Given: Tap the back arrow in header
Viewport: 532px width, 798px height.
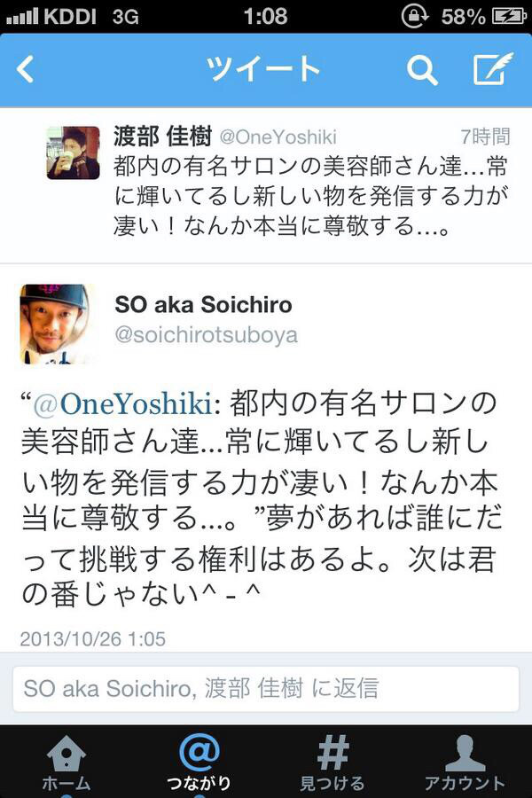Looking at the screenshot, I should (25, 69).
